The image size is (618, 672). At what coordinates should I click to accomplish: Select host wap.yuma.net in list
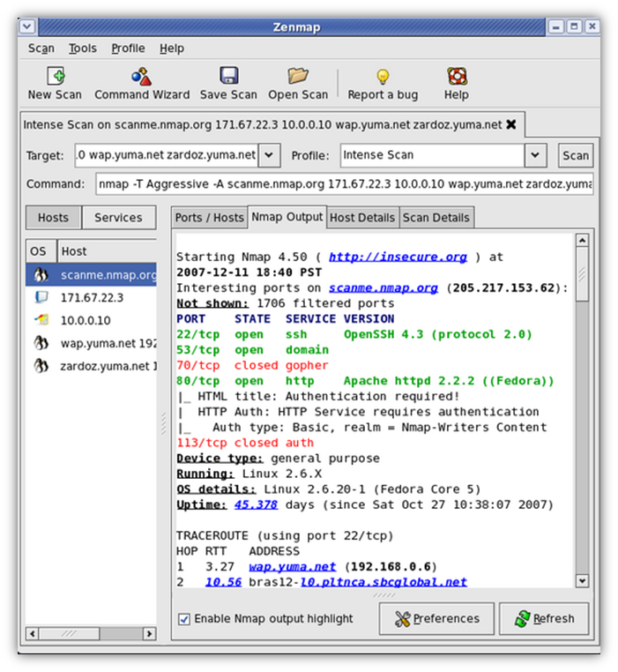(92, 343)
